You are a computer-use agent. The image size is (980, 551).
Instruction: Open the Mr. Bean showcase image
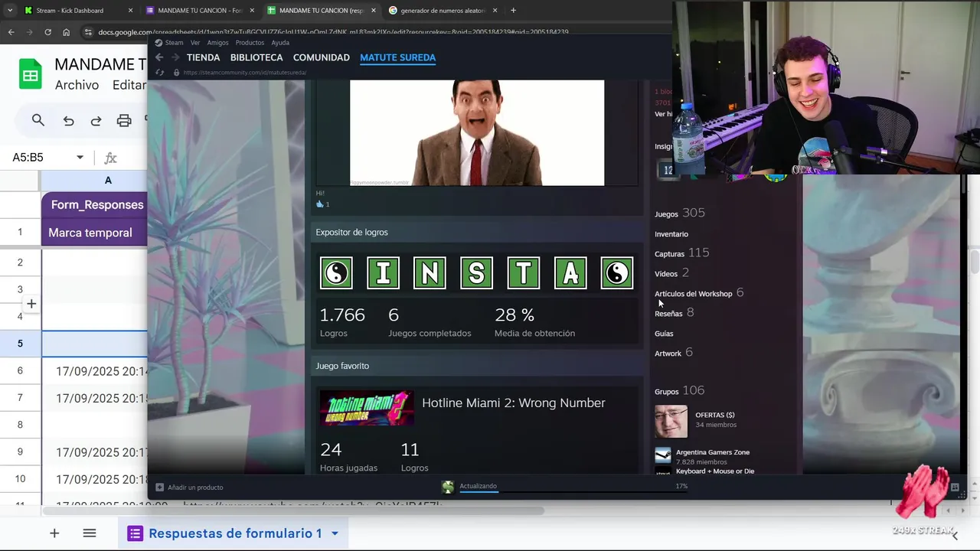(x=476, y=132)
